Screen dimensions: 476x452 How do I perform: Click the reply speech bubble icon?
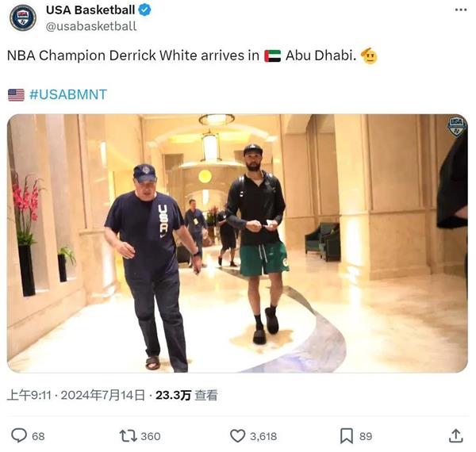tap(19, 435)
